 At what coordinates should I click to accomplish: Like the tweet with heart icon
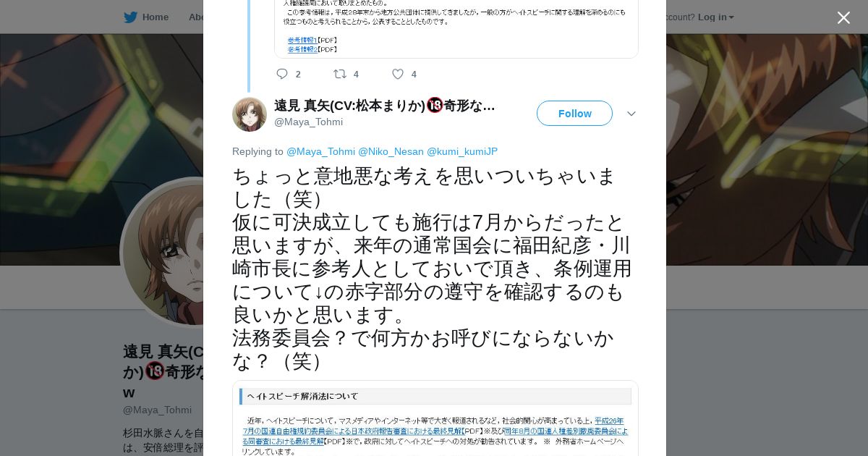coord(398,74)
